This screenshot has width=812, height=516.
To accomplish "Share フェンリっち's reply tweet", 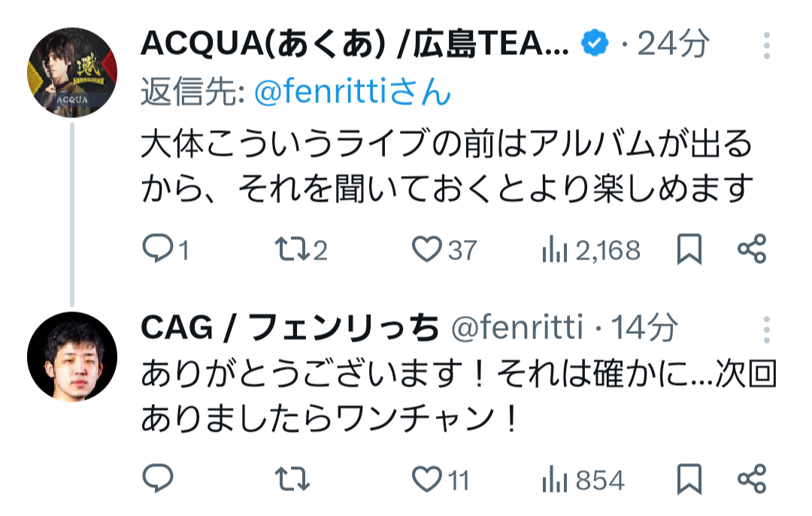I will [751, 478].
